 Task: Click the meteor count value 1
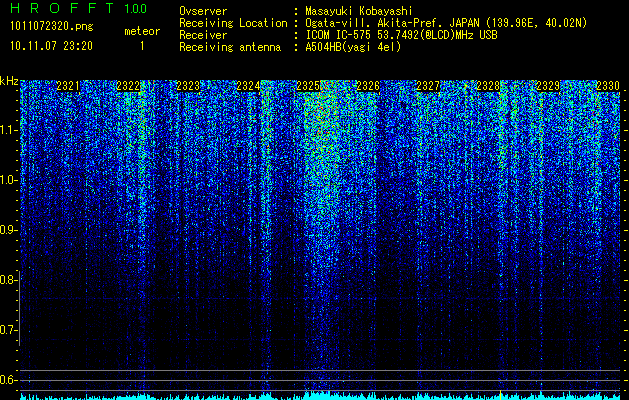click(142, 47)
